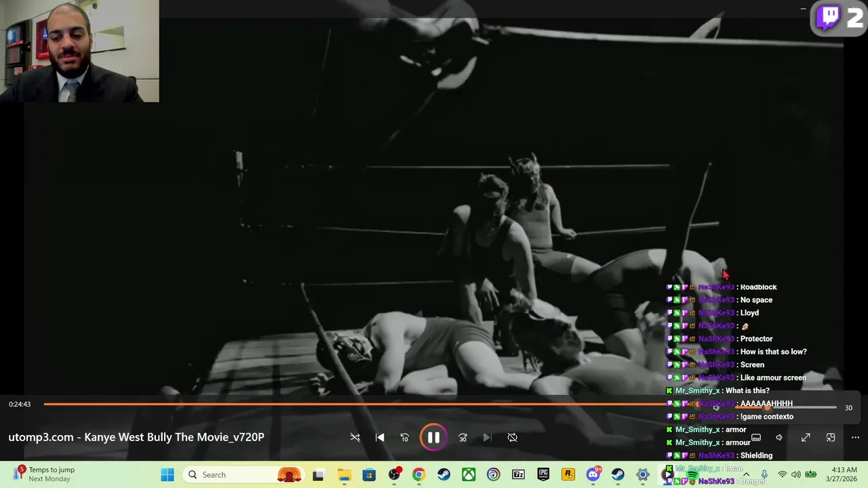Viewport: 868px width, 488px height.
Task: Click the chat message !game contexto
Action: pyautogui.click(x=767, y=417)
